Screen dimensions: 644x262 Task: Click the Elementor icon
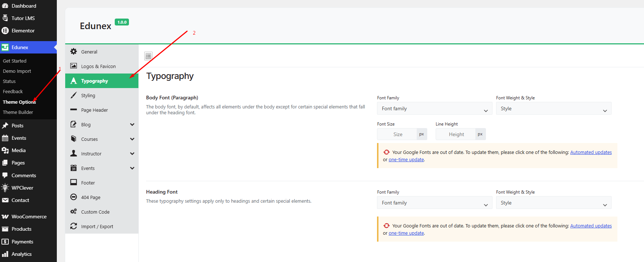(5, 31)
